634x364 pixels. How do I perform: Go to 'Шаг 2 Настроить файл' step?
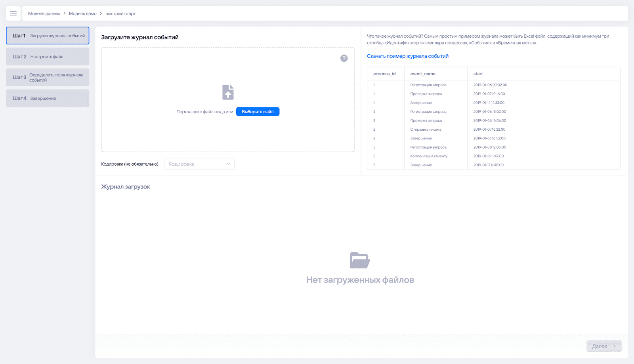point(48,57)
